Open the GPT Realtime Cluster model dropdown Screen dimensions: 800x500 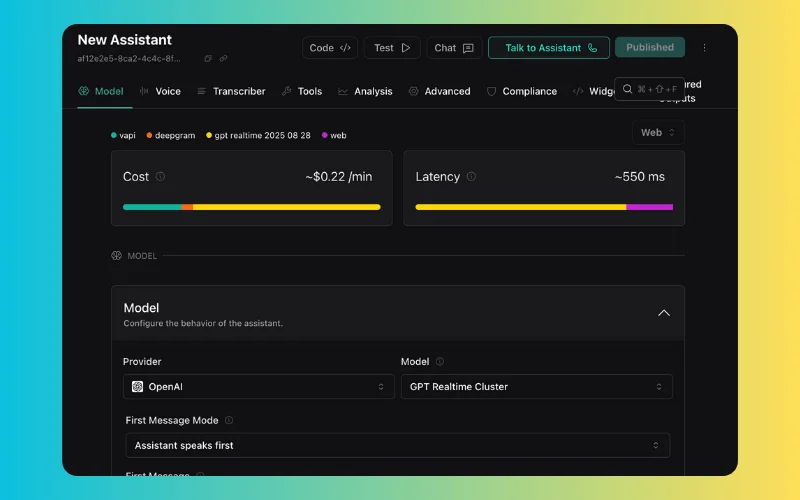tap(536, 387)
